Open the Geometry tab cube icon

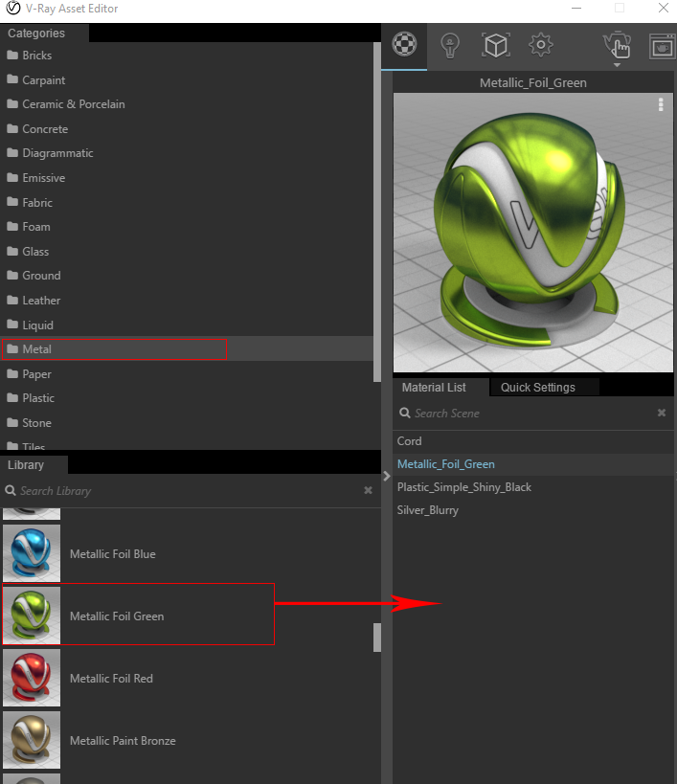[x=495, y=46]
